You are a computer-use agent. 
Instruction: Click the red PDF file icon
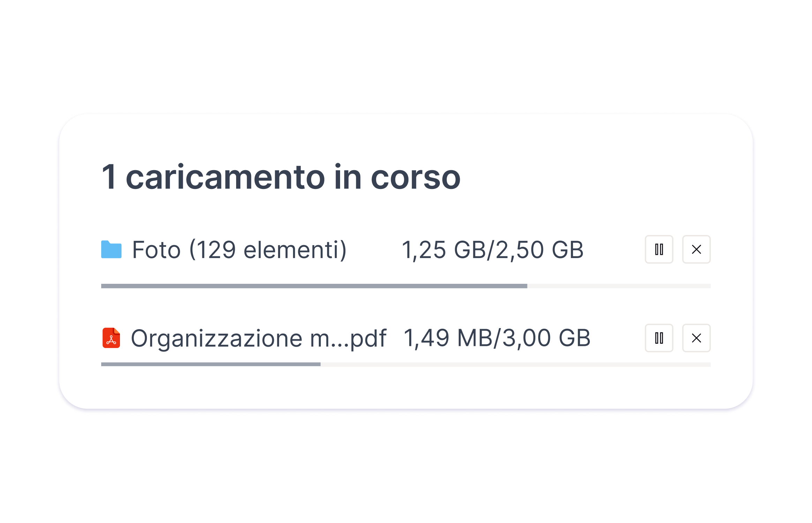click(111, 338)
